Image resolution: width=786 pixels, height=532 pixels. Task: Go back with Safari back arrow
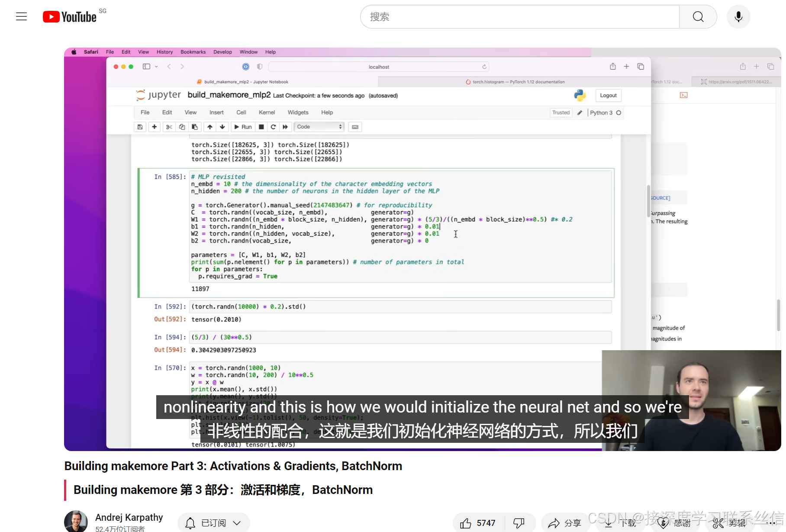tap(169, 67)
